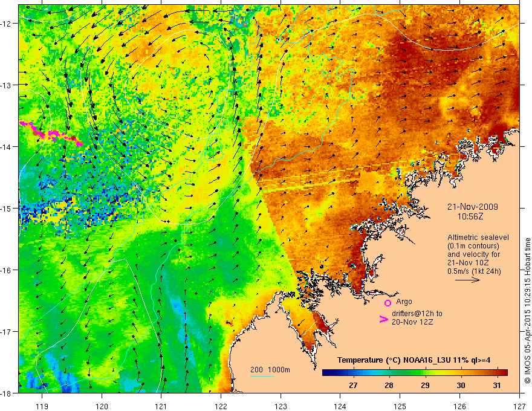Viewport: 532px width, 411px height.
Task: Click the '0.5m/s (1kt 24h)' scale text
Action: pos(474,271)
